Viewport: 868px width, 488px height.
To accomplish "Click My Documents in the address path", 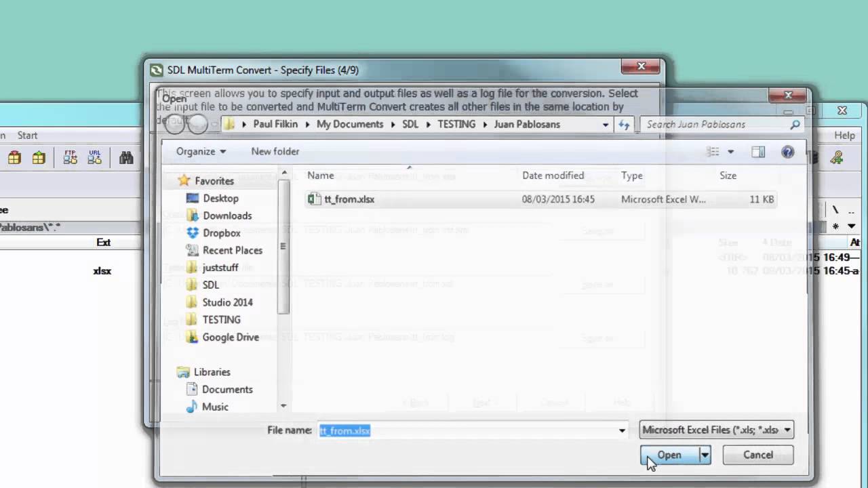I will [x=350, y=124].
